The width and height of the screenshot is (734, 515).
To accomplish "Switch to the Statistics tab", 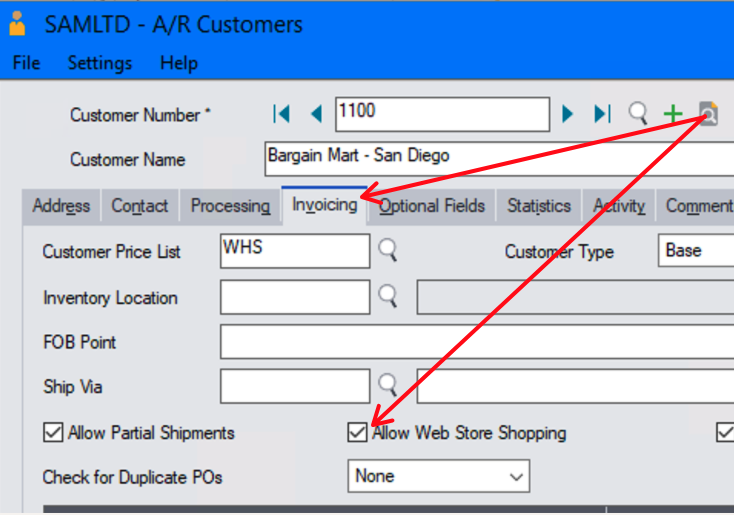I will coord(538,206).
